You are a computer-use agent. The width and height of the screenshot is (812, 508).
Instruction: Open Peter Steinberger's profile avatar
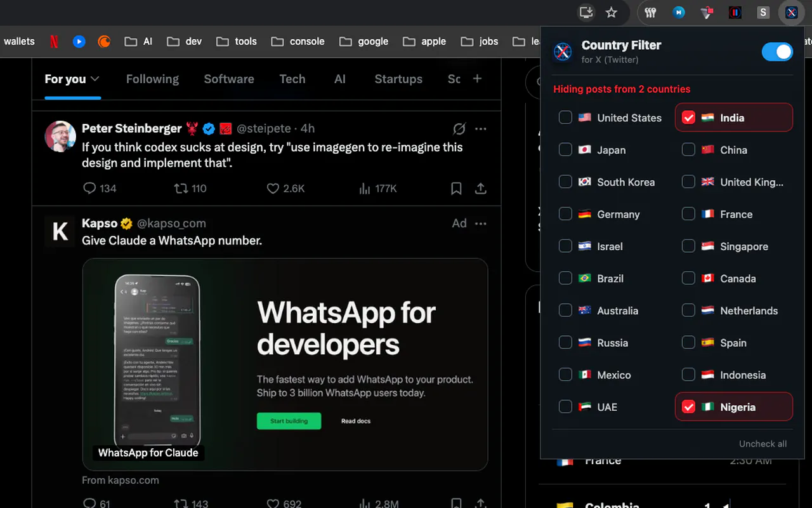pyautogui.click(x=60, y=136)
